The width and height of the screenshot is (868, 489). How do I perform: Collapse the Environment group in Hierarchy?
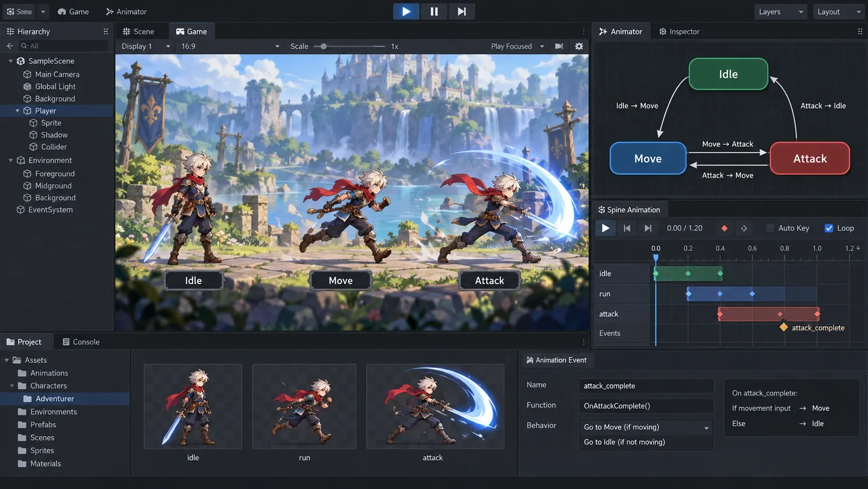(x=10, y=160)
